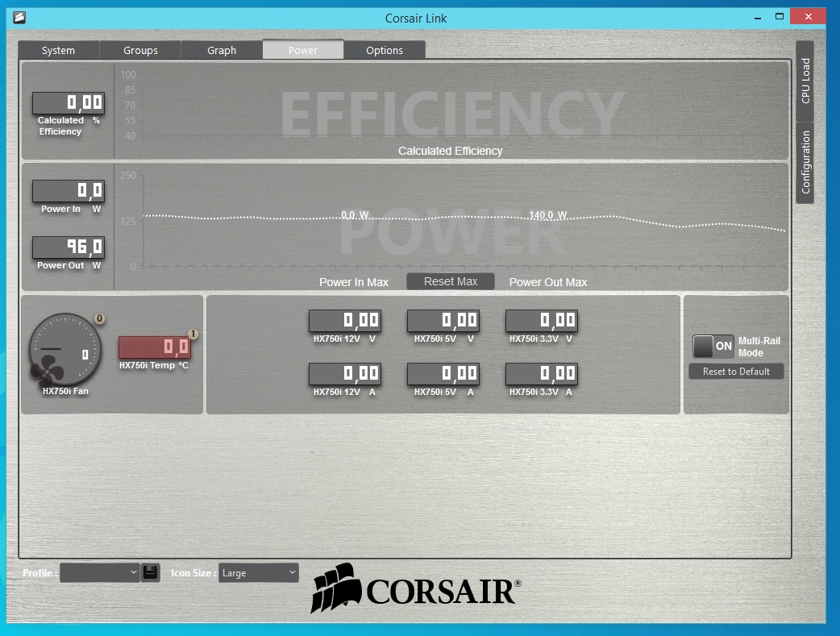Click the HX750i Fan dial gauge

(64, 349)
